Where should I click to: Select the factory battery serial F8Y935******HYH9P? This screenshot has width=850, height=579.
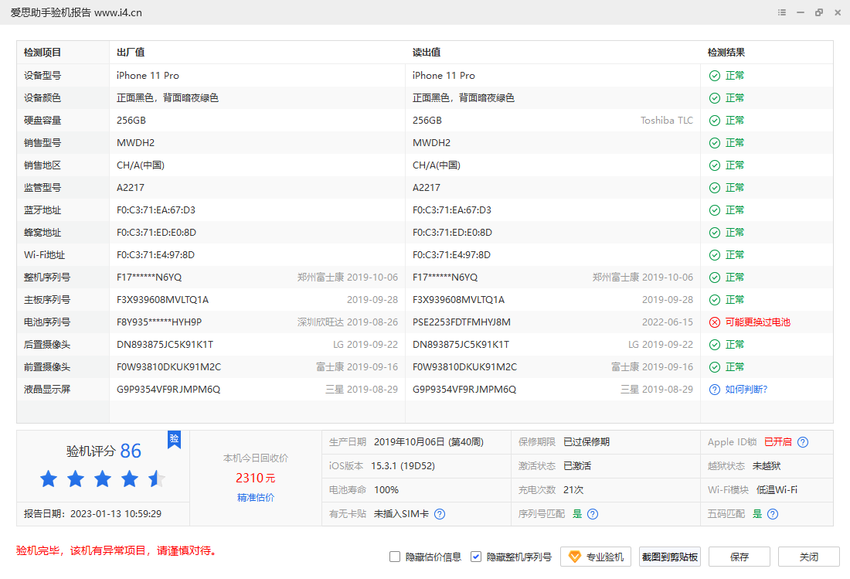159,322
